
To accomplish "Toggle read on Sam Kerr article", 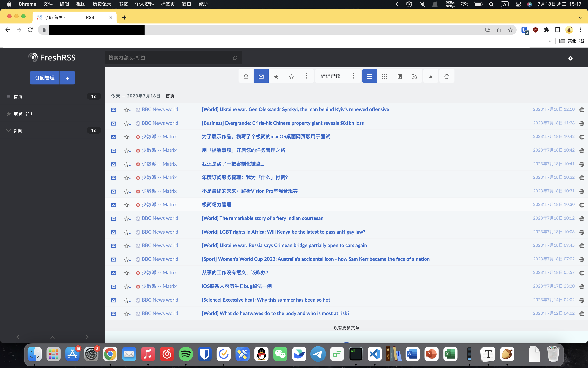I will click(x=113, y=260).
